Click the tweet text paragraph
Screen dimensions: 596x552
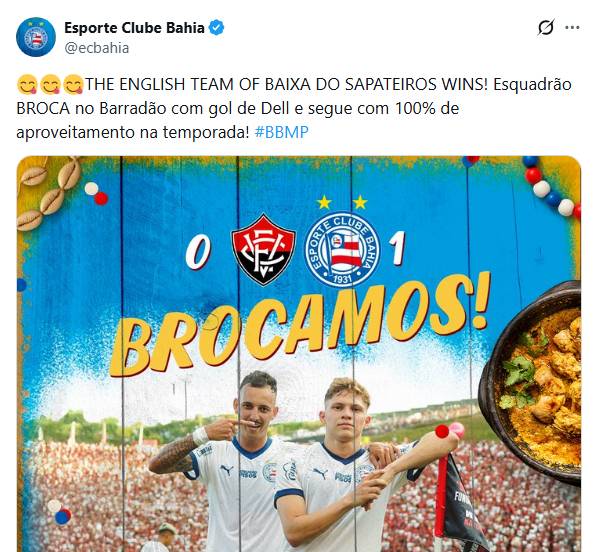(x=293, y=108)
